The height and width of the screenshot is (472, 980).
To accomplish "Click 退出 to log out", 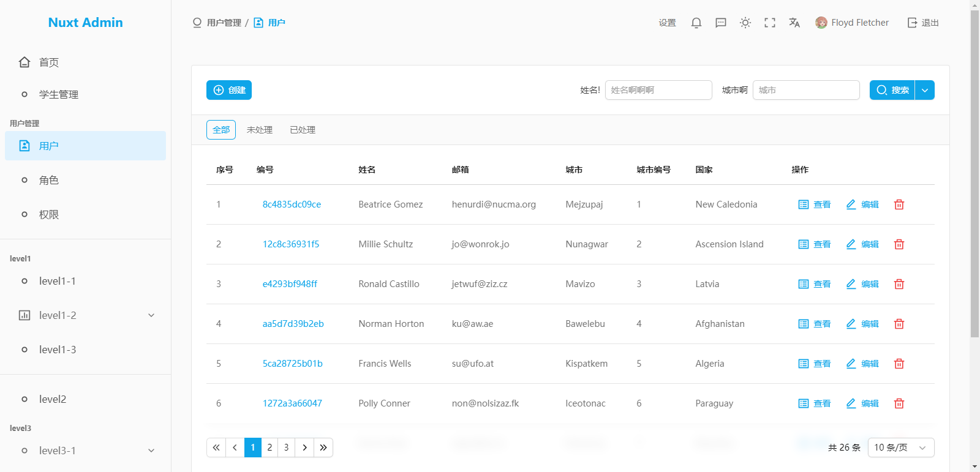I will [x=923, y=23].
